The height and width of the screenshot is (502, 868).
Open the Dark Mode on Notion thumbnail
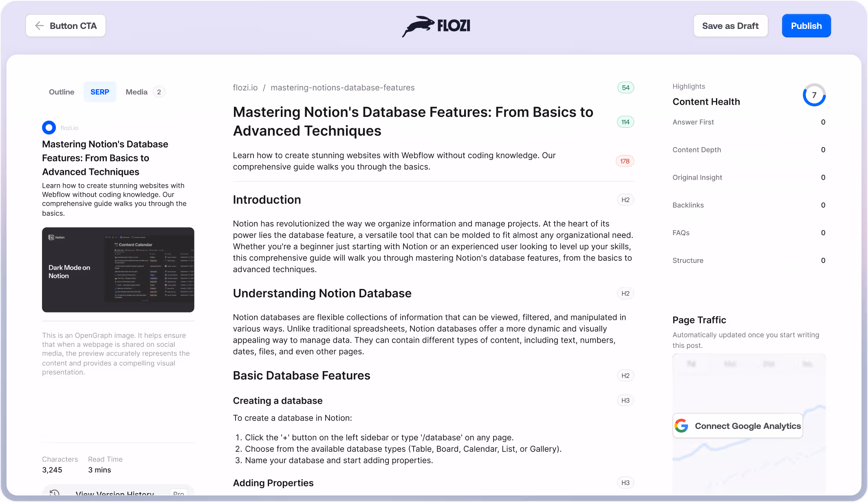(118, 270)
